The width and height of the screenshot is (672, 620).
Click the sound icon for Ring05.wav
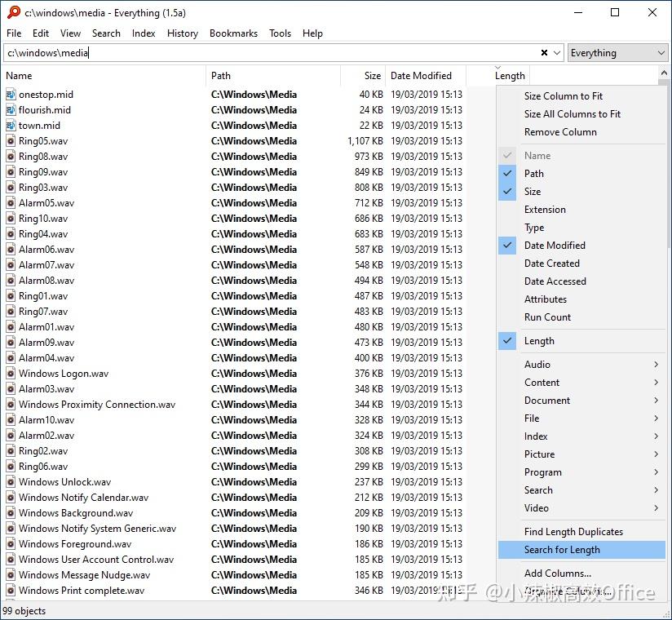(x=10, y=141)
